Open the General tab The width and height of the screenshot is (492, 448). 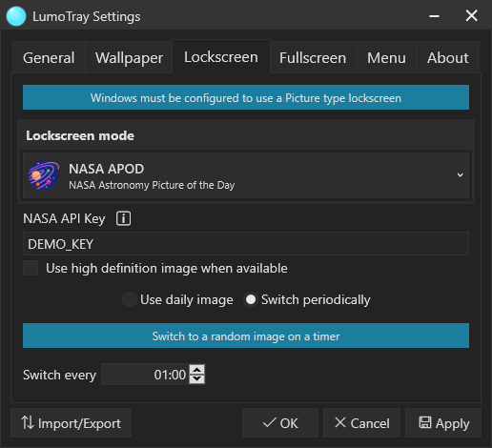[x=49, y=58]
